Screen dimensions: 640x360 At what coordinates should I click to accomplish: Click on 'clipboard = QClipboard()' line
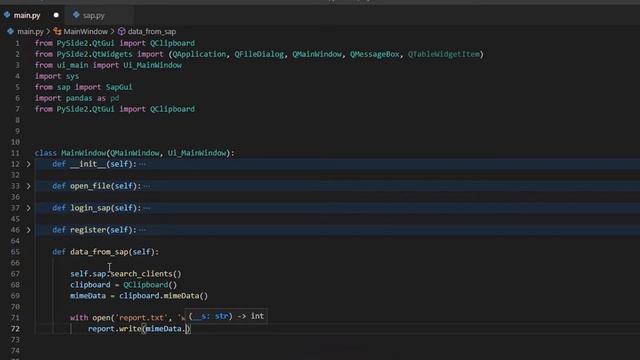[x=123, y=285]
